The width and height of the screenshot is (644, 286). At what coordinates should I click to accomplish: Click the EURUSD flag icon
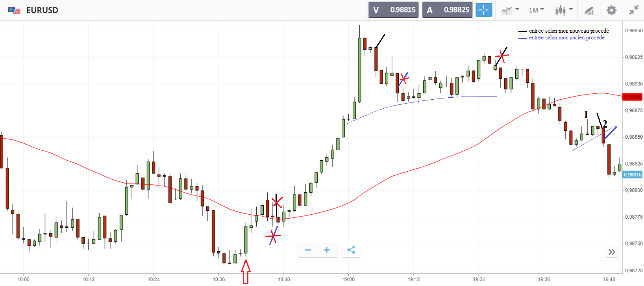pyautogui.click(x=15, y=10)
